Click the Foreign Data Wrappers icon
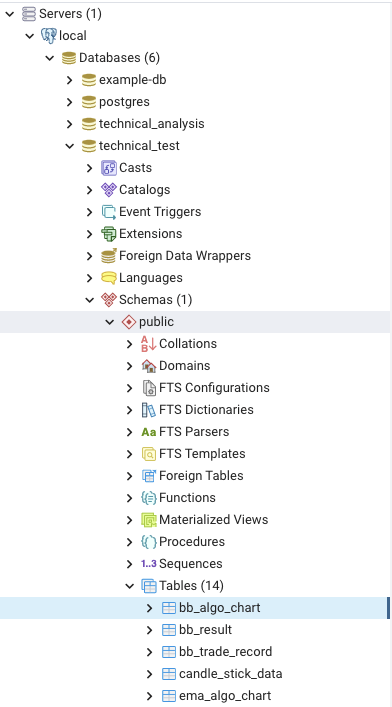The height and width of the screenshot is (707, 392). coord(109,256)
